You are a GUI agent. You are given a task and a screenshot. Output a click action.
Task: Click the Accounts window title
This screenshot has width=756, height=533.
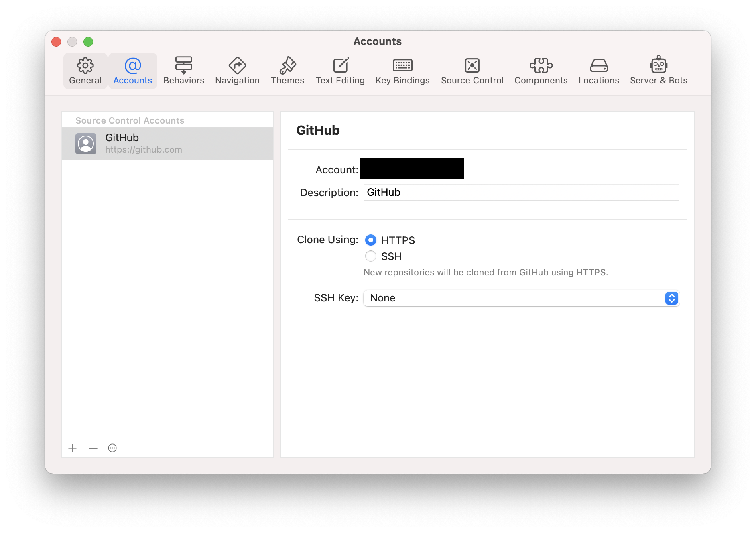tap(377, 41)
